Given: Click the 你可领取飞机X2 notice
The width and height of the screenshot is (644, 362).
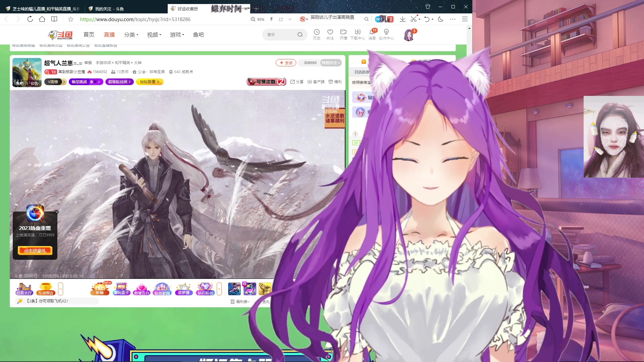Looking at the screenshot, I should click(57, 301).
